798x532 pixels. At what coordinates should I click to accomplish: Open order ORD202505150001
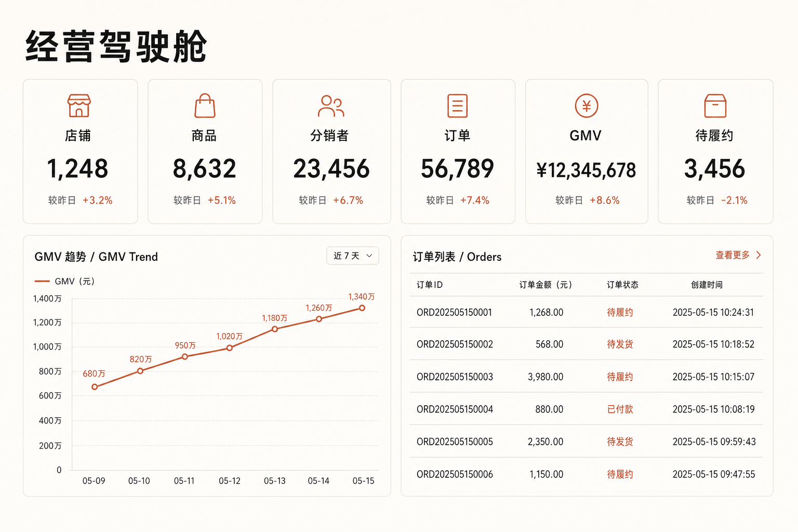454,312
